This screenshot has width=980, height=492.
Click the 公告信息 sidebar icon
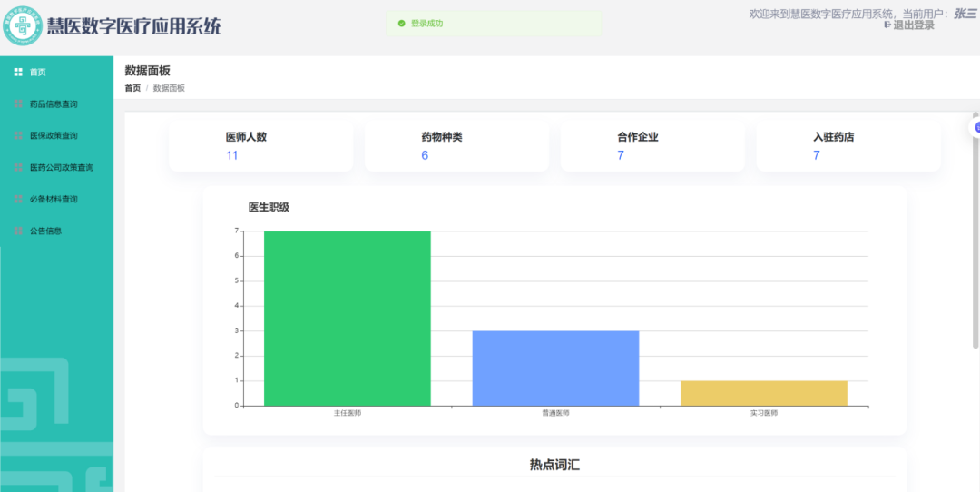coord(18,231)
